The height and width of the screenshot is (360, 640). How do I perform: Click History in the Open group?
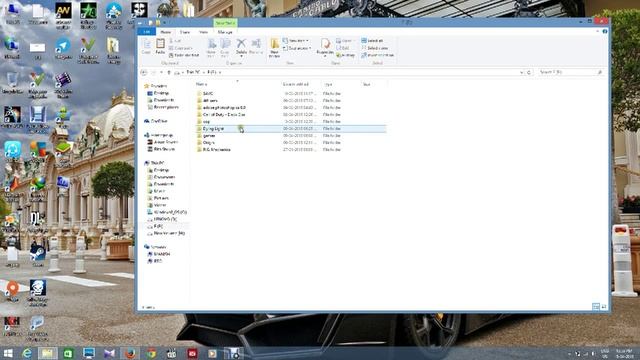(345, 55)
